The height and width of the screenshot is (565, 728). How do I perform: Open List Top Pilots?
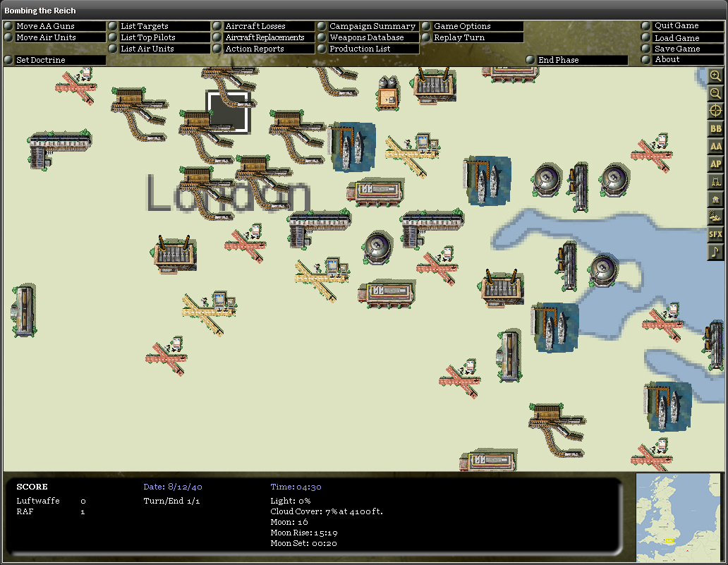[x=159, y=37]
